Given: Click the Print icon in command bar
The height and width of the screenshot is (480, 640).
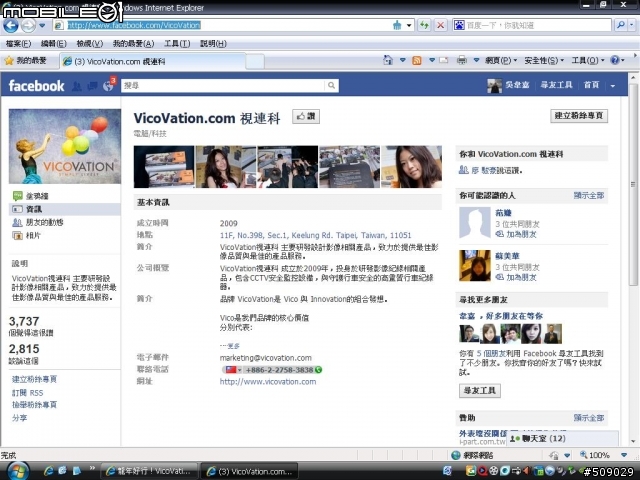Looking at the screenshot, I should pyautogui.click(x=462, y=60).
